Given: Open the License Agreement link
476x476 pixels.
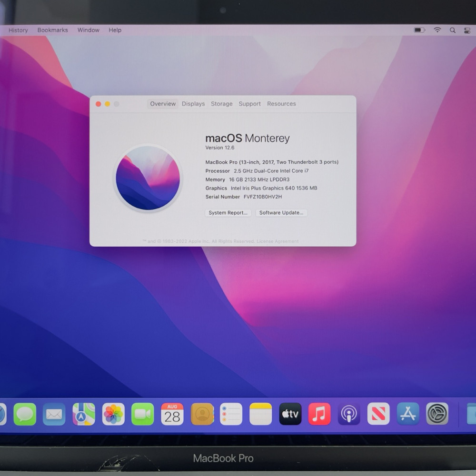Looking at the screenshot, I should pyautogui.click(x=278, y=241).
